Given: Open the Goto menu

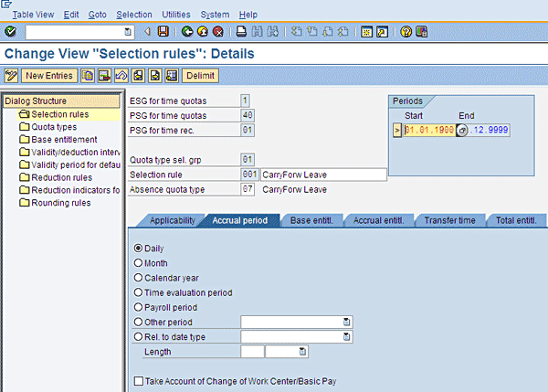Looking at the screenshot, I should [x=97, y=15].
